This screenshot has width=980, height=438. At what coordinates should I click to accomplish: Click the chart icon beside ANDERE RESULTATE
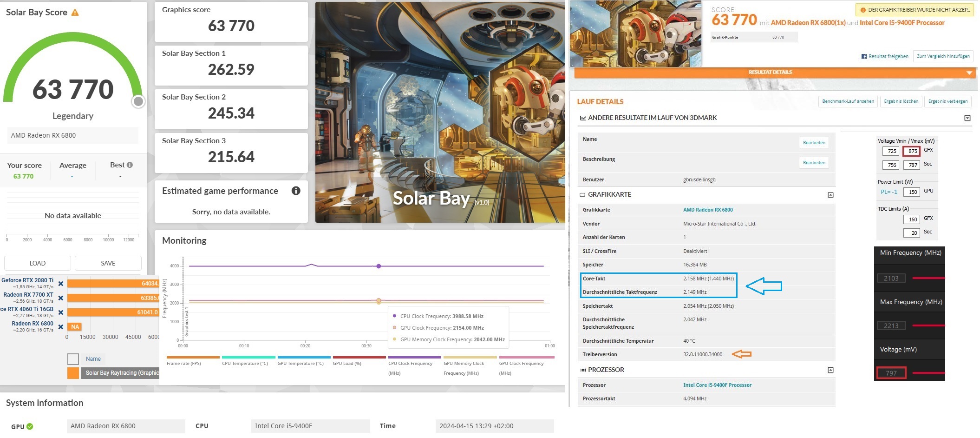[582, 118]
